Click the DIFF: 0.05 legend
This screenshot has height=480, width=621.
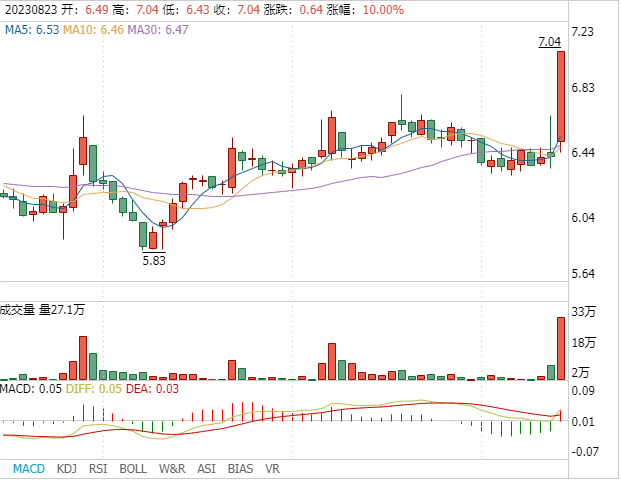pos(93,389)
